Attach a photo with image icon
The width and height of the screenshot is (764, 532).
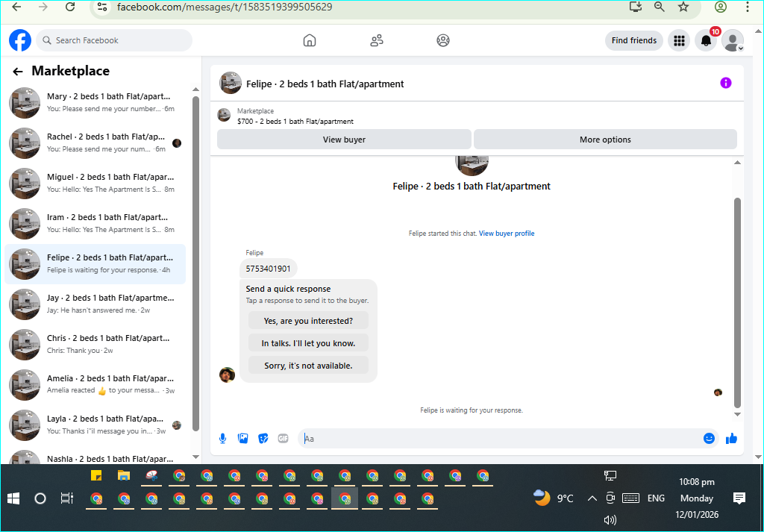242,439
